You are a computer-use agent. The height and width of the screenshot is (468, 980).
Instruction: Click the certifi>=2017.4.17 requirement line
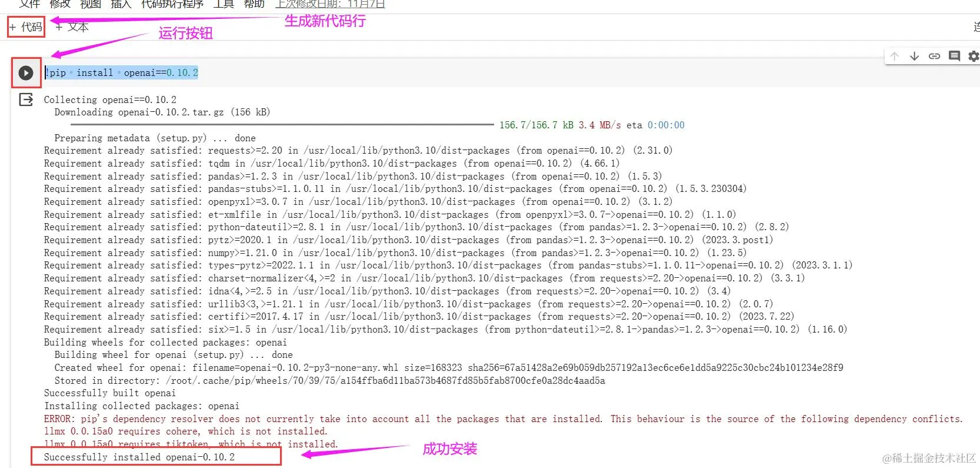(419, 317)
